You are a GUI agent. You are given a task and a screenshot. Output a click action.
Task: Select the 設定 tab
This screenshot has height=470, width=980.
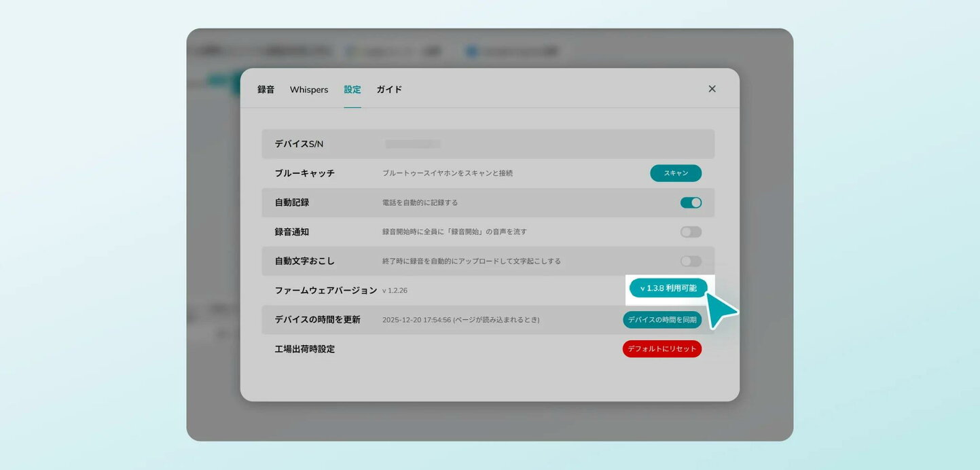click(x=352, y=89)
